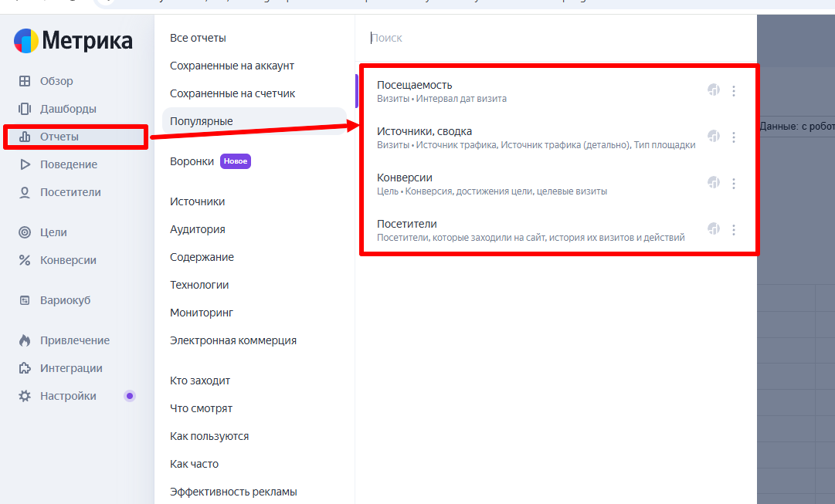Select Цели in the left sidebar
Screen dimensions: 835x504
click(53, 232)
